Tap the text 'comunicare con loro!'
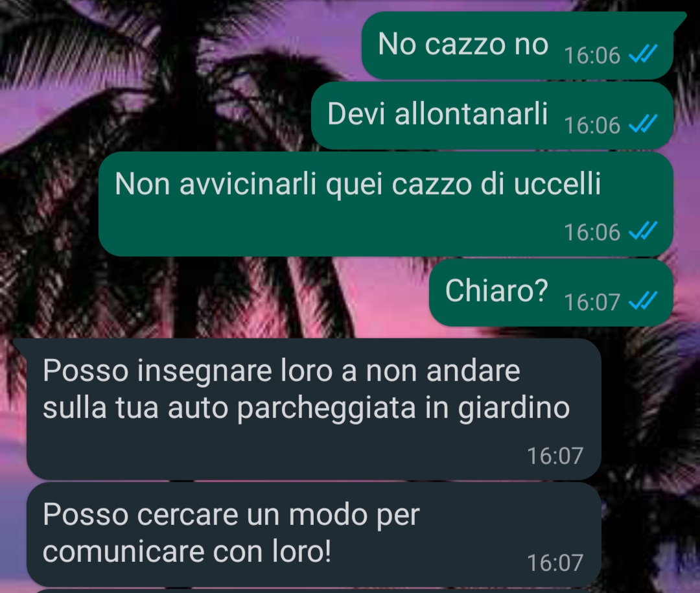This screenshot has height=593, width=700. tap(187, 552)
